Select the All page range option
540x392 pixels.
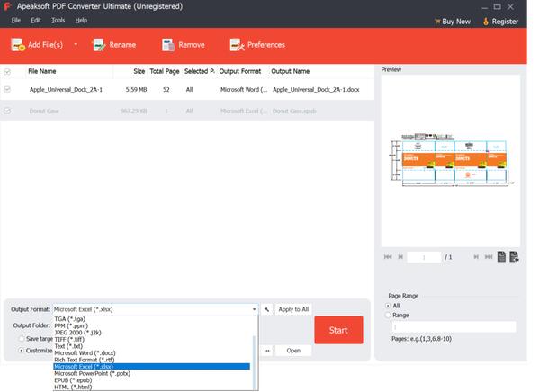388,306
